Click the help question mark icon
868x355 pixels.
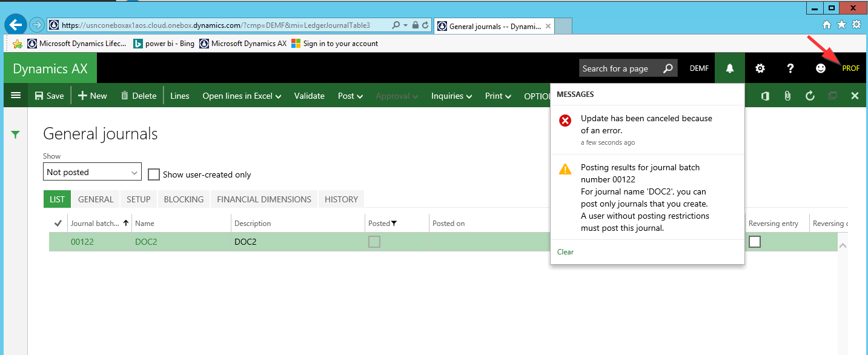click(790, 68)
